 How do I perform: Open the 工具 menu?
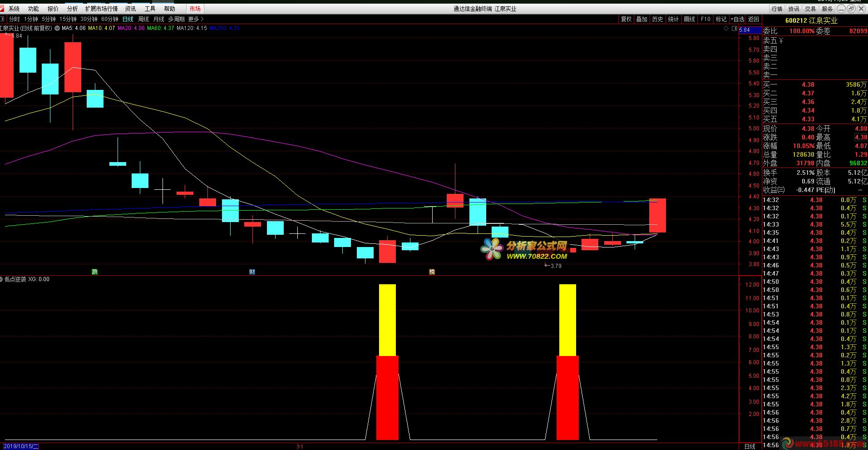pyautogui.click(x=150, y=9)
